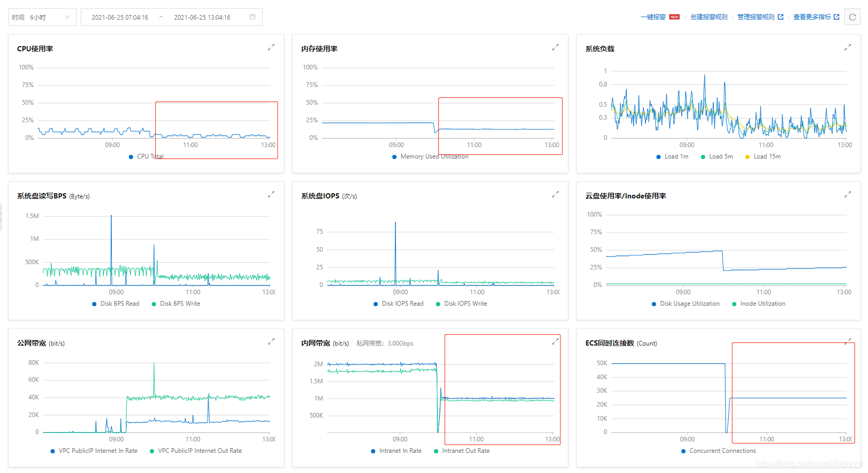The image size is (868, 473).
Task: Expand the CPU使用率 chart to fullscreen
Action: (x=271, y=48)
